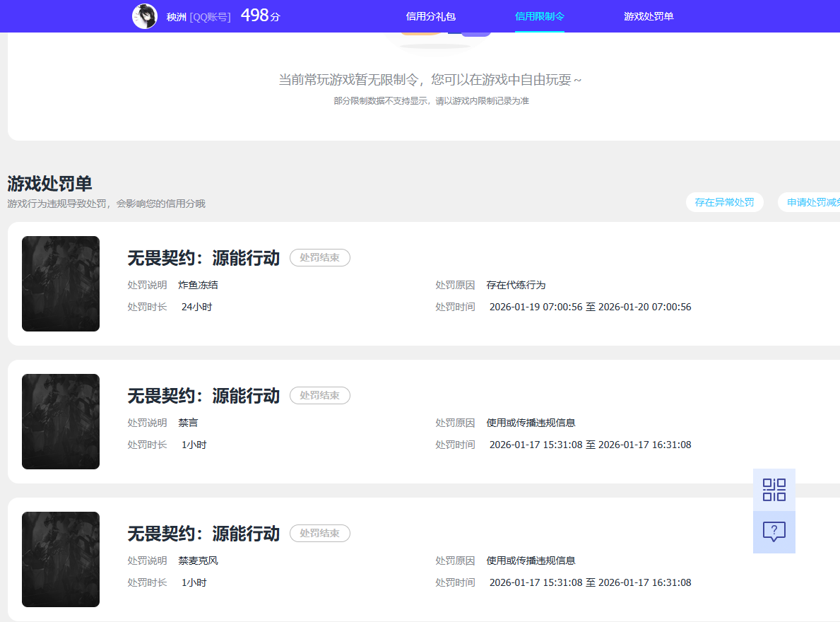Click 使用或传播违规信息 on 禁言 record
This screenshot has height=622, width=840.
click(x=531, y=423)
